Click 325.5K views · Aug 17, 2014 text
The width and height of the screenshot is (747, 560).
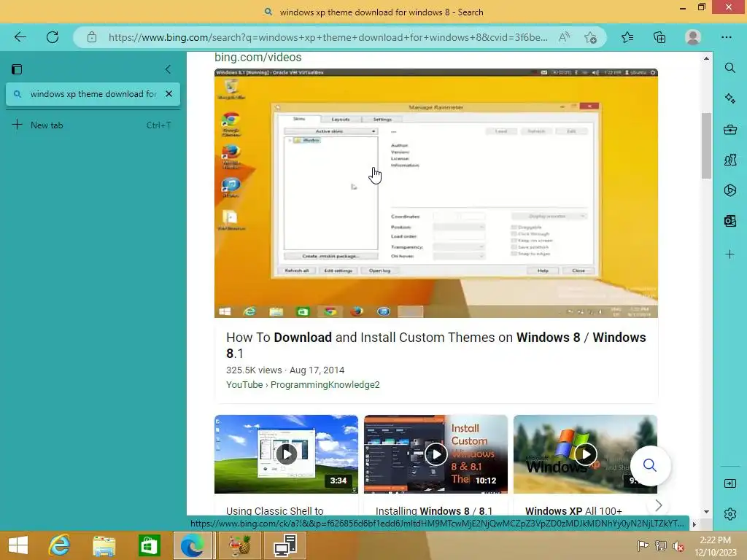pyautogui.click(x=285, y=370)
